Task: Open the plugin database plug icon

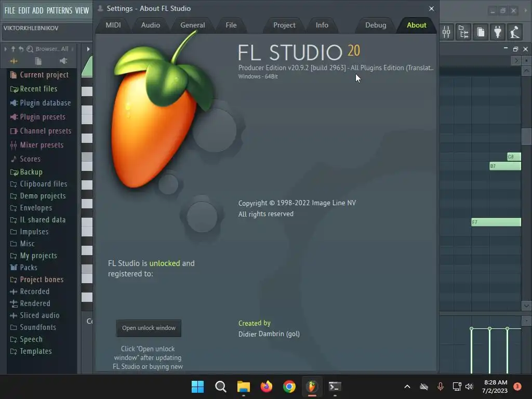Action: pyautogui.click(x=498, y=32)
